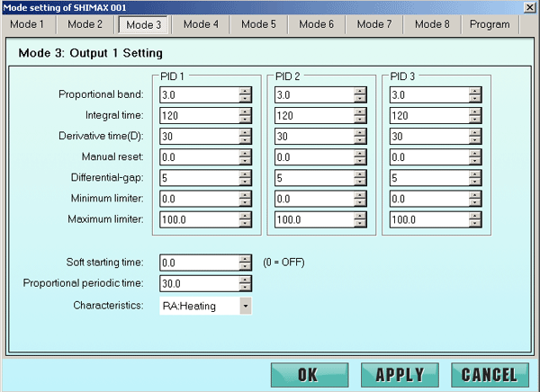Image resolution: width=540 pixels, height=392 pixels.
Task: Click the PID 3 Proportional band field
Action: point(429,94)
